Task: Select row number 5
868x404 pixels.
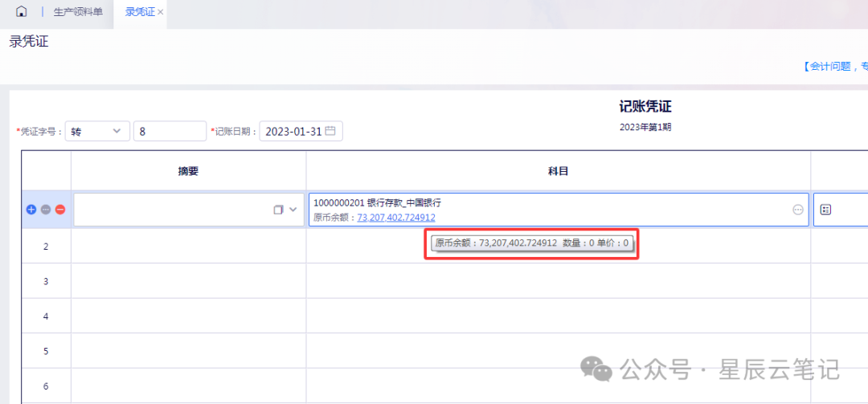Action: pyautogui.click(x=46, y=351)
